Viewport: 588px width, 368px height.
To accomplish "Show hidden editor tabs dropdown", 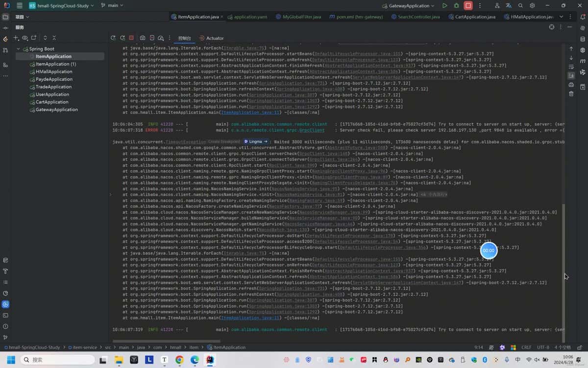I will 561,17.
